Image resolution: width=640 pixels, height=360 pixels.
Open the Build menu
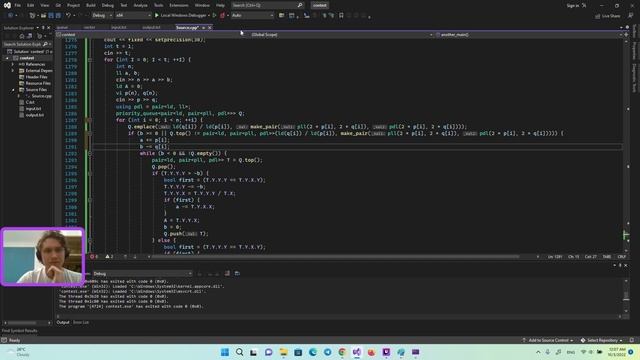[91, 5]
